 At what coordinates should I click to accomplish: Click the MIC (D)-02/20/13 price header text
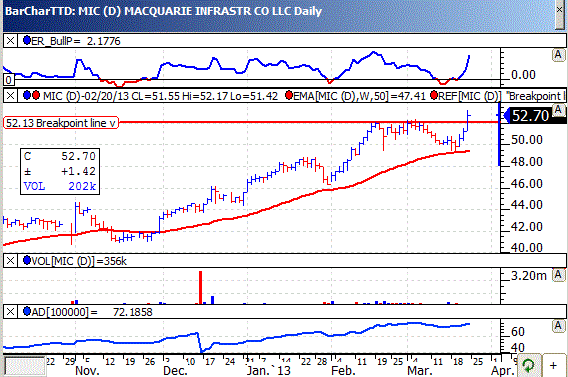(x=160, y=96)
